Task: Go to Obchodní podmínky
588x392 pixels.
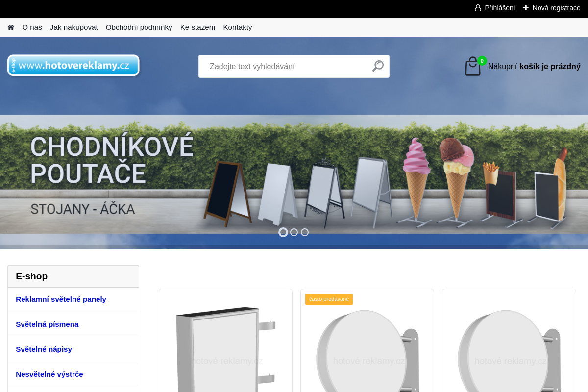Action: pos(139,27)
